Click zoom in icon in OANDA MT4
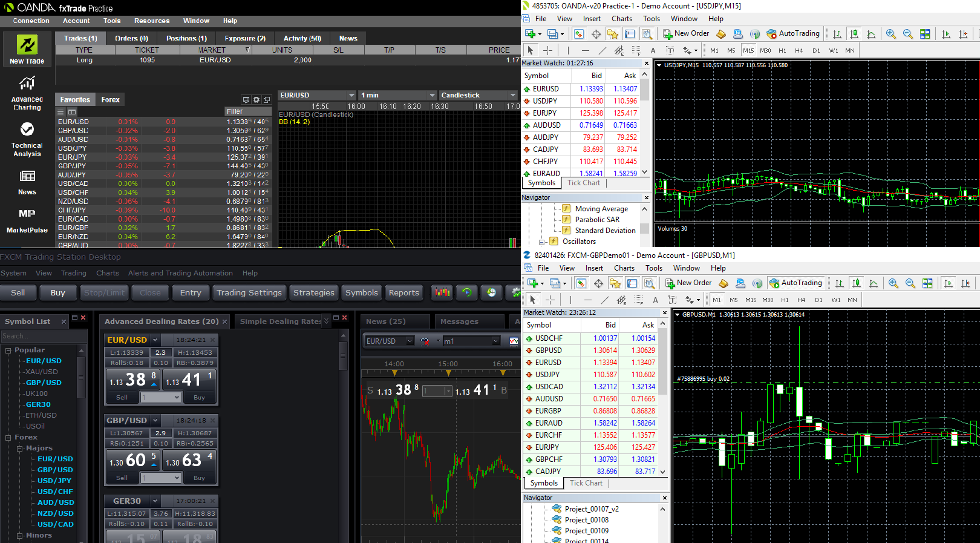Screen dimensions: 980x543 click(891, 34)
